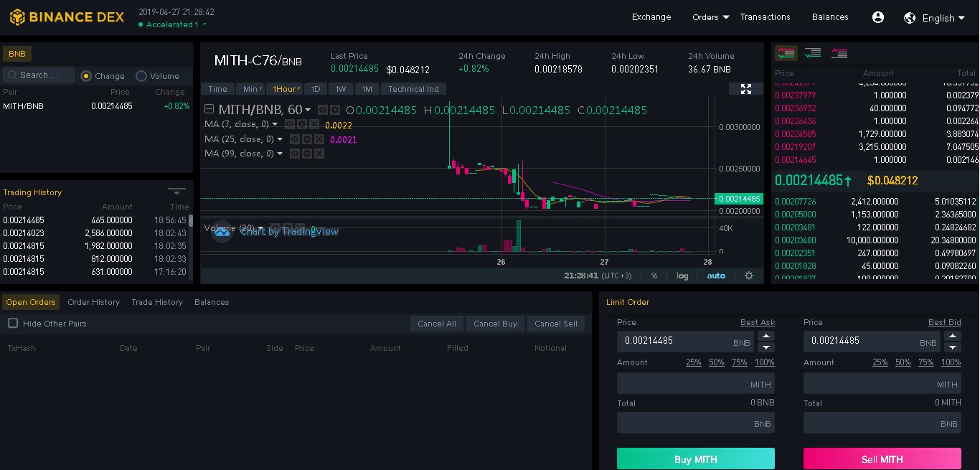This screenshot has height=470, width=980.
Task: Show only buy orders in the order book
Action: (814, 52)
